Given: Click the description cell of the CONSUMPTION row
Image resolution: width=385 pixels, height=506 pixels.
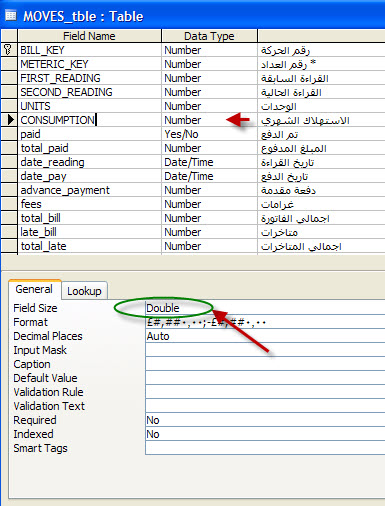Looking at the screenshot, I should pyautogui.click(x=321, y=120).
